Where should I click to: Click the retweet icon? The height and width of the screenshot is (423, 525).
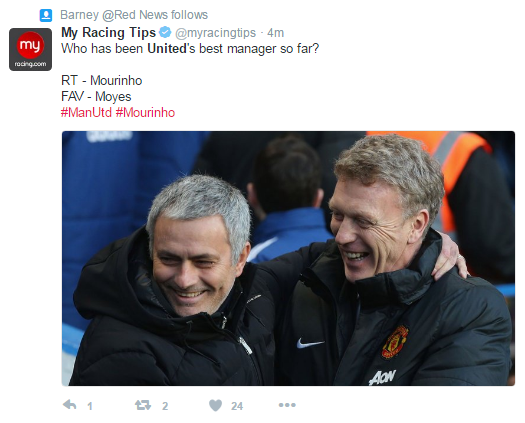pos(143,405)
